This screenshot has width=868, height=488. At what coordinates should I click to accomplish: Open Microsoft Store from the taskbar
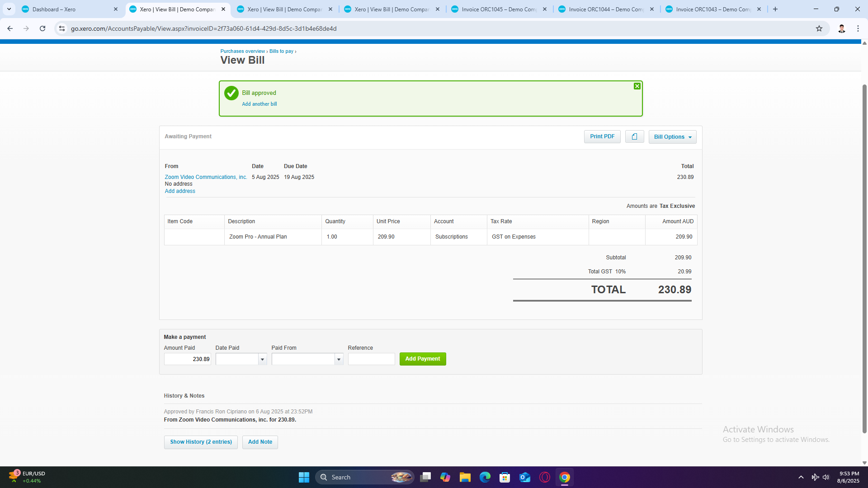505,477
